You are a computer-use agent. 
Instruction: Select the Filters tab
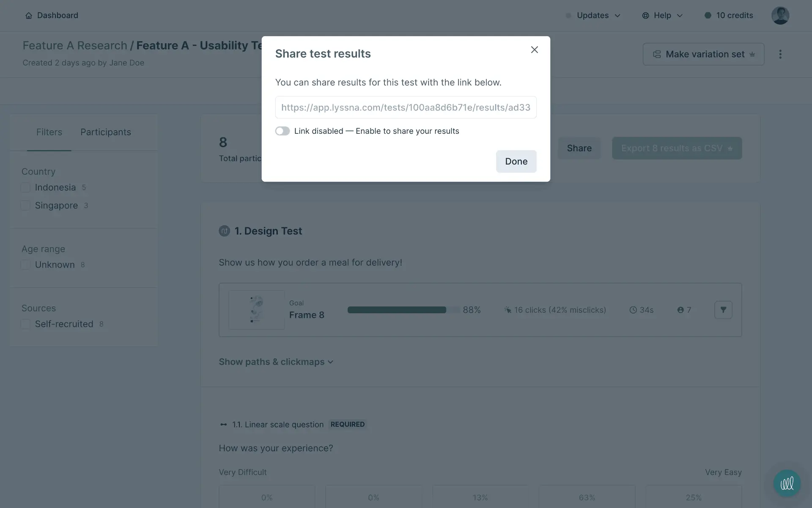point(49,133)
